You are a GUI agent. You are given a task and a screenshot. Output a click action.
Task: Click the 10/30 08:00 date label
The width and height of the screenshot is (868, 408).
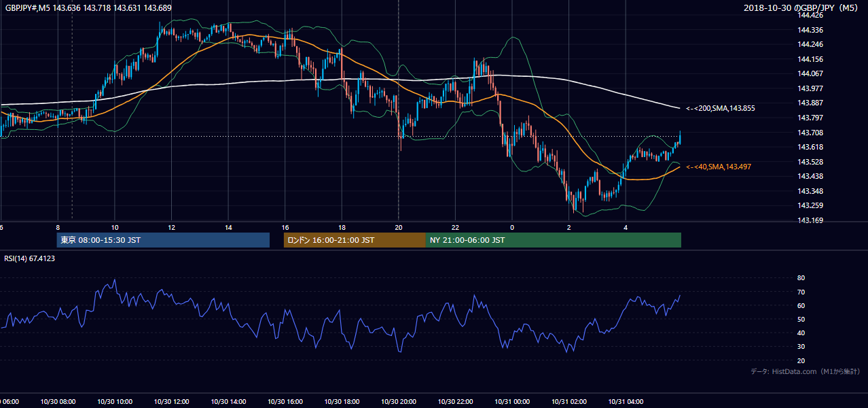[58, 402]
